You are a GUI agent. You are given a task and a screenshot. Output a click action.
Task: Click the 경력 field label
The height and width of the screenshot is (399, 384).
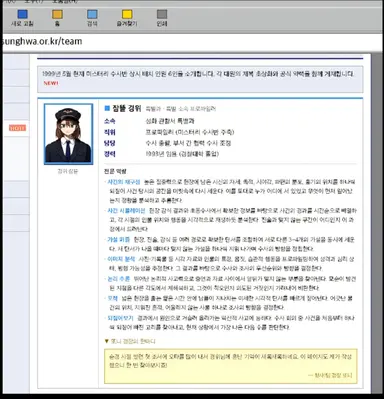[x=110, y=154]
